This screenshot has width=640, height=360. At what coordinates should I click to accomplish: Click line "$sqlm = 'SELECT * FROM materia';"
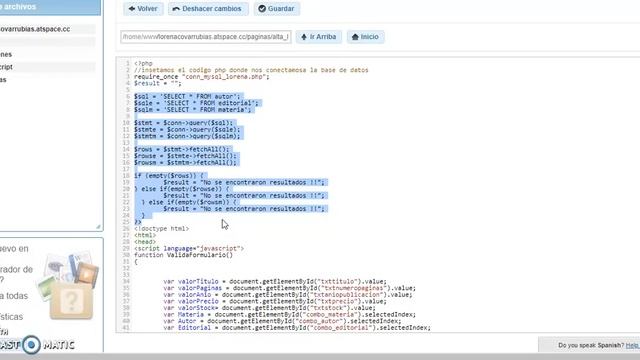[x=192, y=109]
